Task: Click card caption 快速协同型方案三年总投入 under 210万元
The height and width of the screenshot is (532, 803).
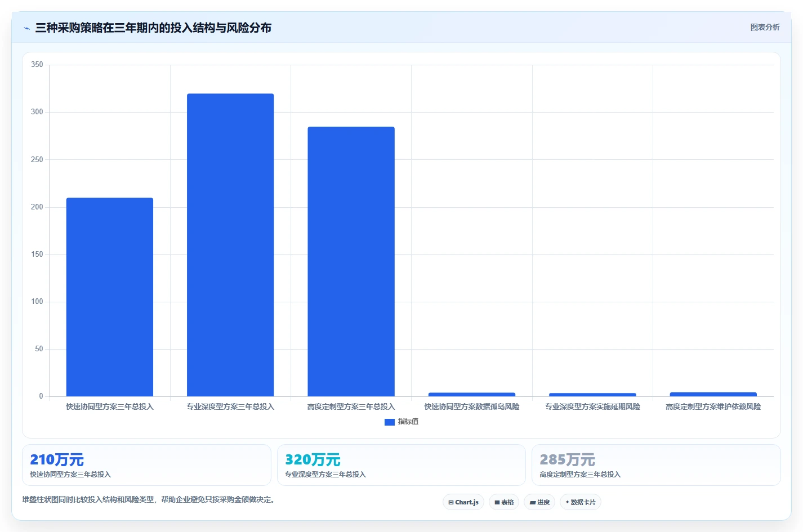Action: coord(70,475)
